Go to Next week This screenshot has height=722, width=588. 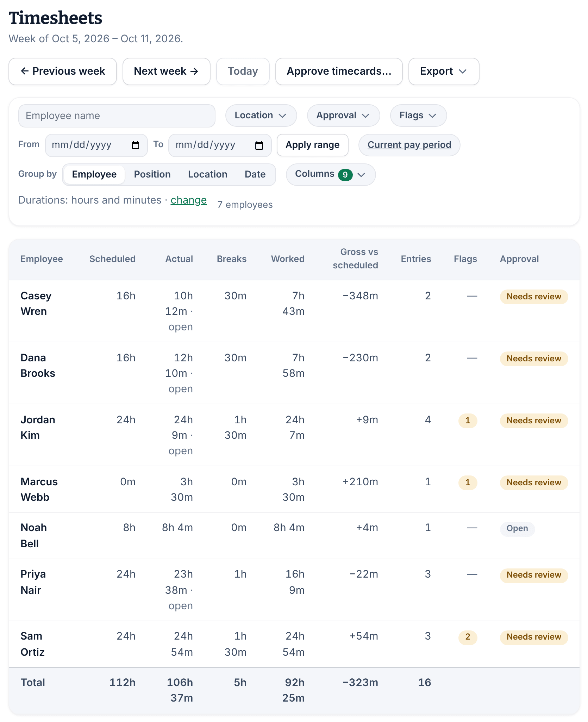click(x=167, y=71)
